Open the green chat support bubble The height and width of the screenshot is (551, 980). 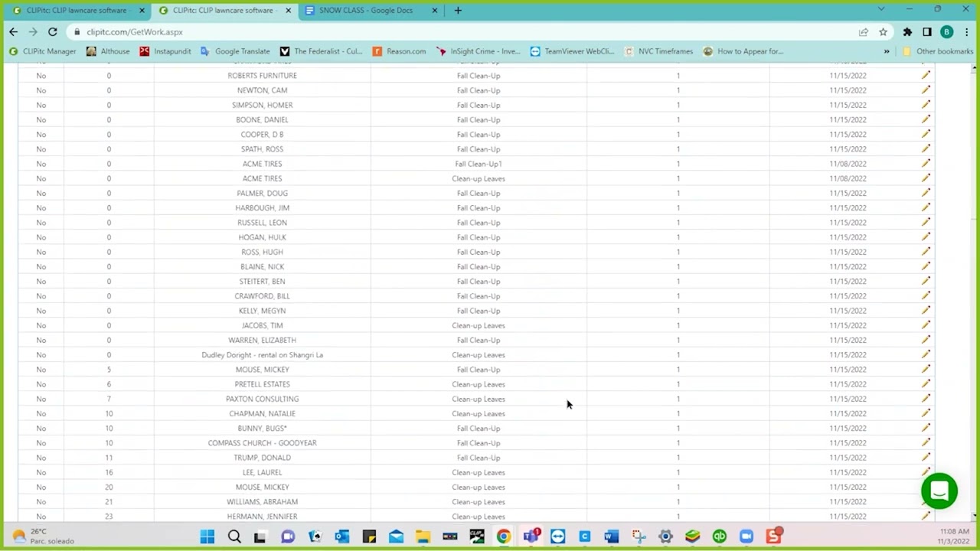coord(939,491)
